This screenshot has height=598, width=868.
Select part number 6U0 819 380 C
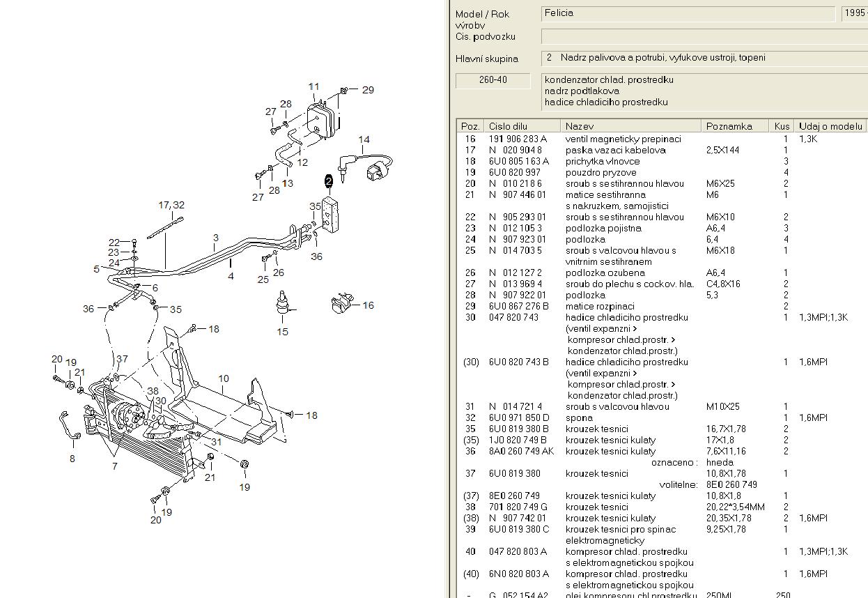pos(518,529)
